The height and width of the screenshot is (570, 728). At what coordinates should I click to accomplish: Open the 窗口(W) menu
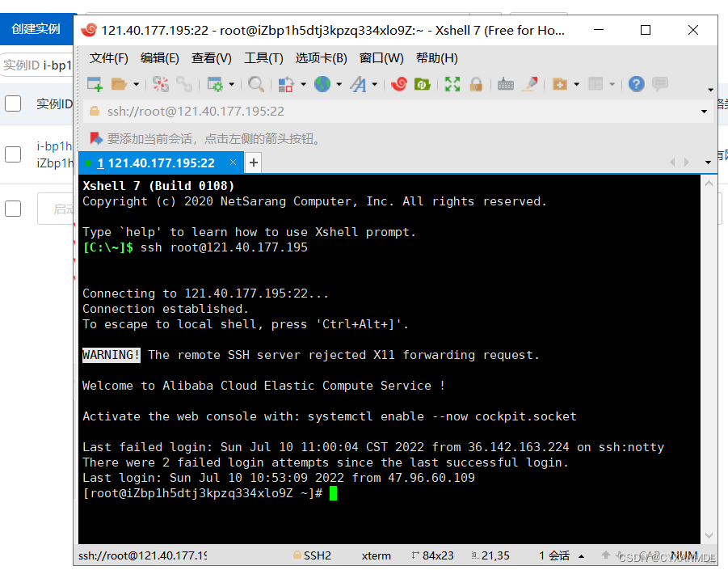tap(381, 58)
